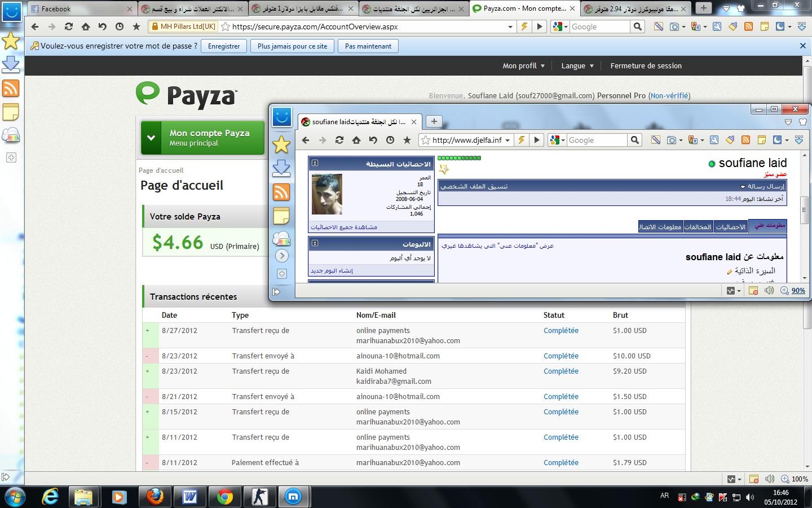Open Favorites star in main window sidebar
This screenshot has height=508, width=812.
pyautogui.click(x=11, y=41)
